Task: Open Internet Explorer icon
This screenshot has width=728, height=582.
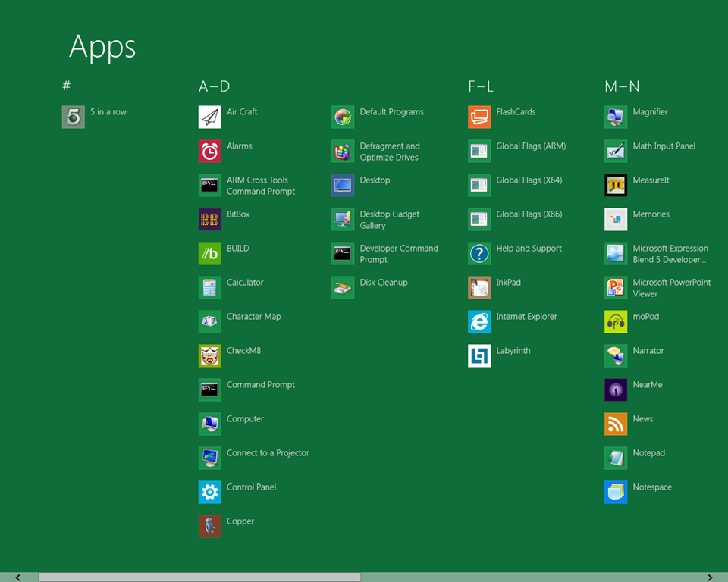Action: tap(479, 321)
